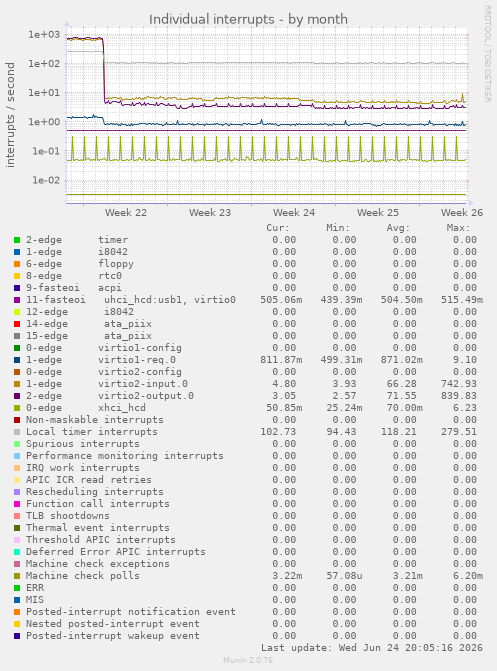The width and height of the screenshot is (497, 671).
Task: Click the orange swatch next to 6-edge floppy
Action: pyautogui.click(x=17, y=264)
